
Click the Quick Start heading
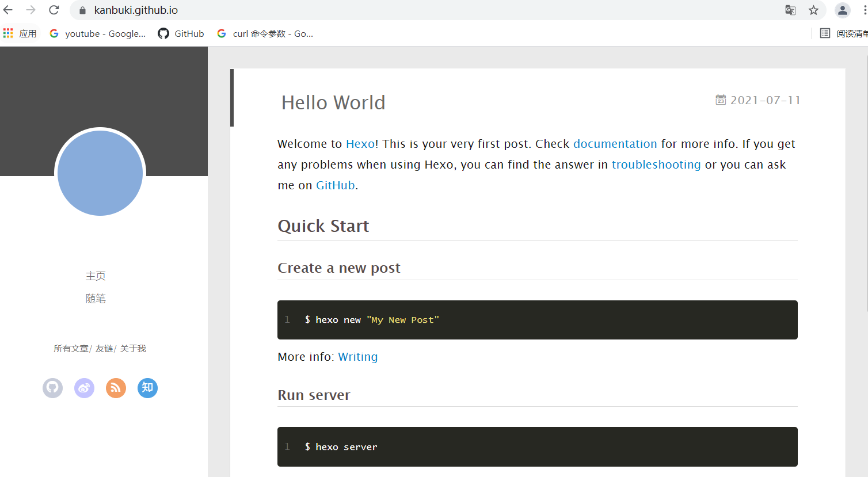click(323, 226)
